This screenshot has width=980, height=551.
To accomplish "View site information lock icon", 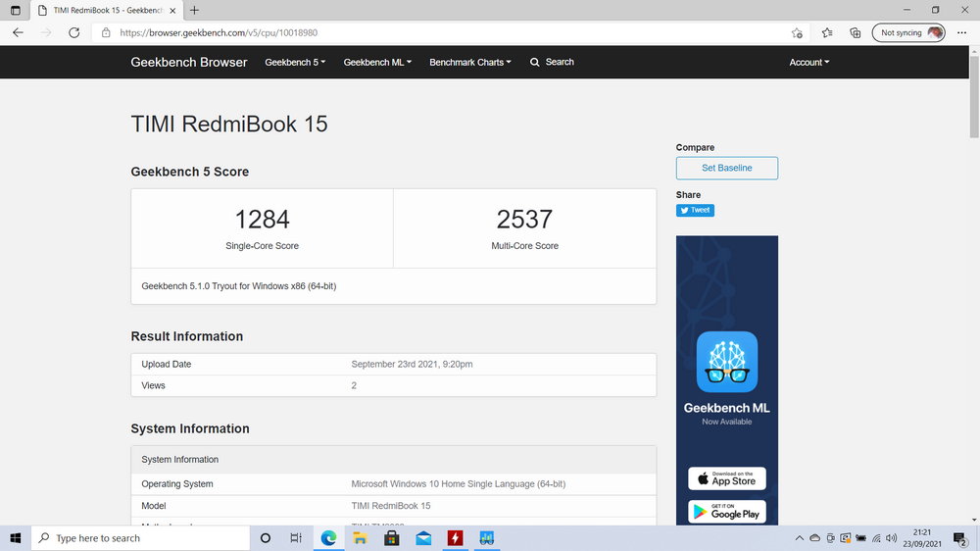I will point(106,32).
